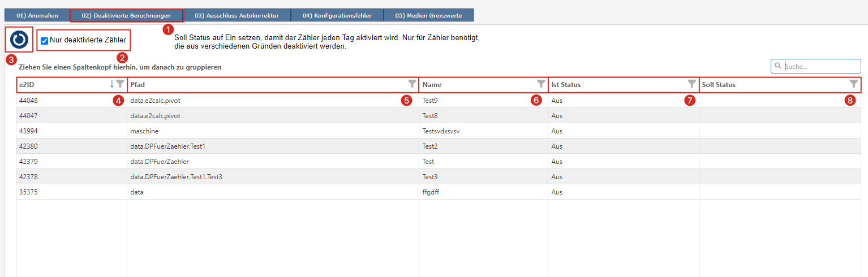
Task: Open filter icon in Ist Status column
Action: pos(691,84)
